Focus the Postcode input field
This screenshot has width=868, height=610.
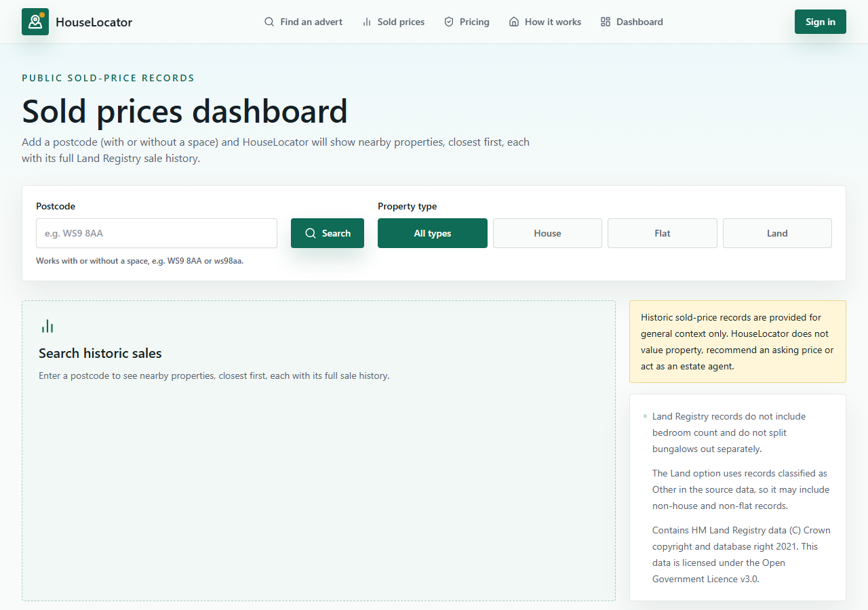click(157, 233)
